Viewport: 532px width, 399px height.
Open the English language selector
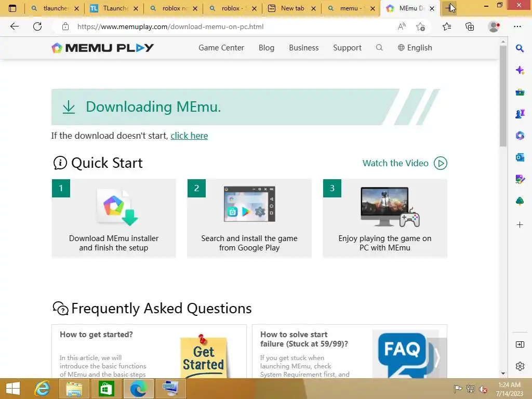pyautogui.click(x=415, y=48)
